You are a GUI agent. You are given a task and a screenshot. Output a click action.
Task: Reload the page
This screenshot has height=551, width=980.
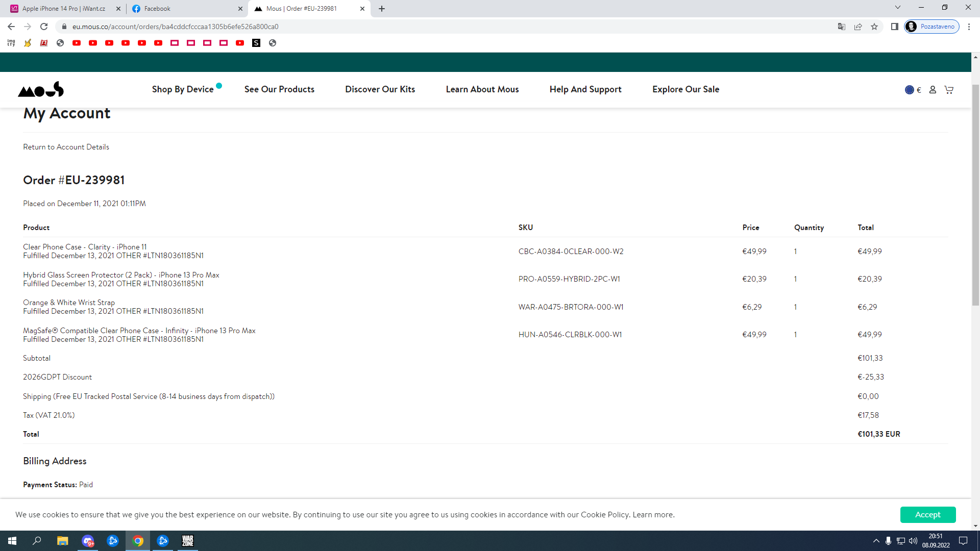[44, 27]
